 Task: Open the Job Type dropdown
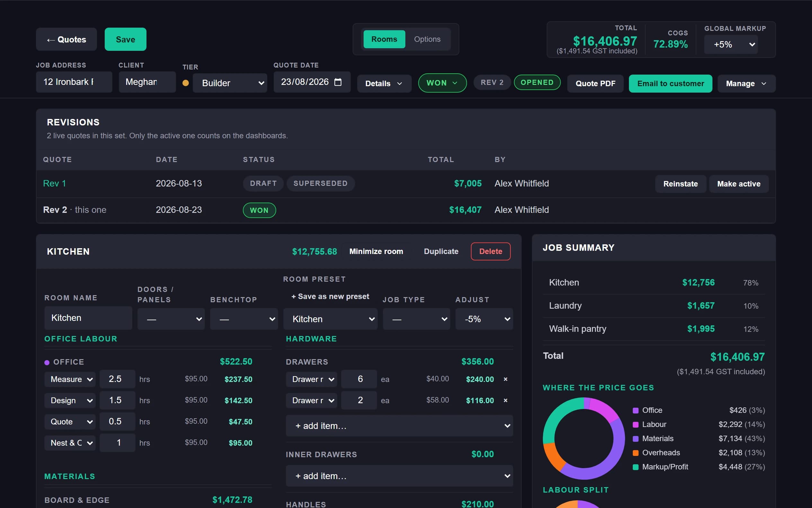point(416,319)
